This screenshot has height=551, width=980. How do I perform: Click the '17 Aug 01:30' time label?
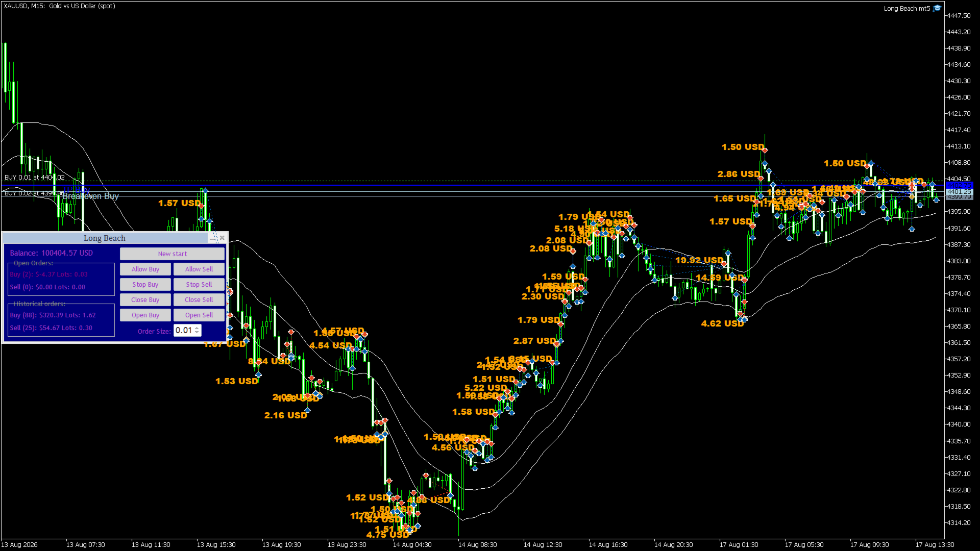[x=739, y=545]
